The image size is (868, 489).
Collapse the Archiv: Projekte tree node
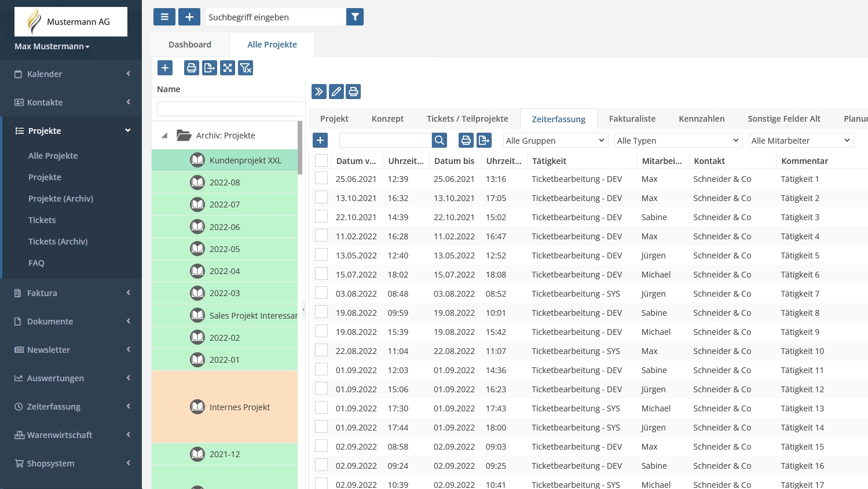164,136
